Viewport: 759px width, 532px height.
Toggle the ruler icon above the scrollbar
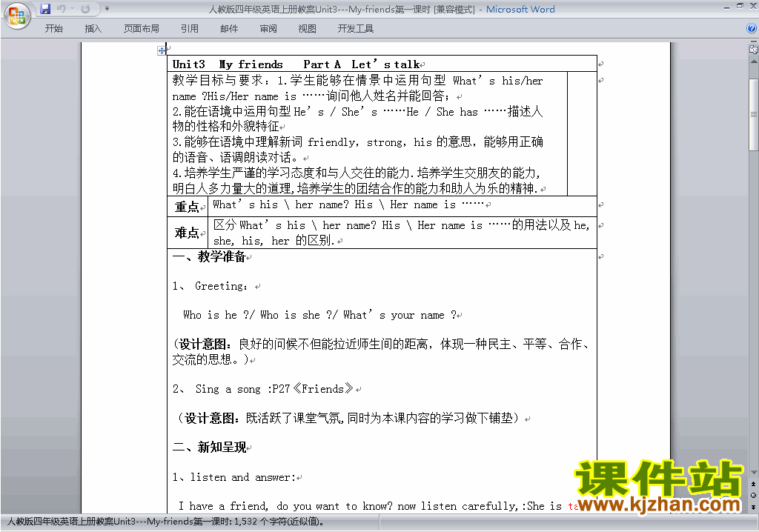point(754,49)
